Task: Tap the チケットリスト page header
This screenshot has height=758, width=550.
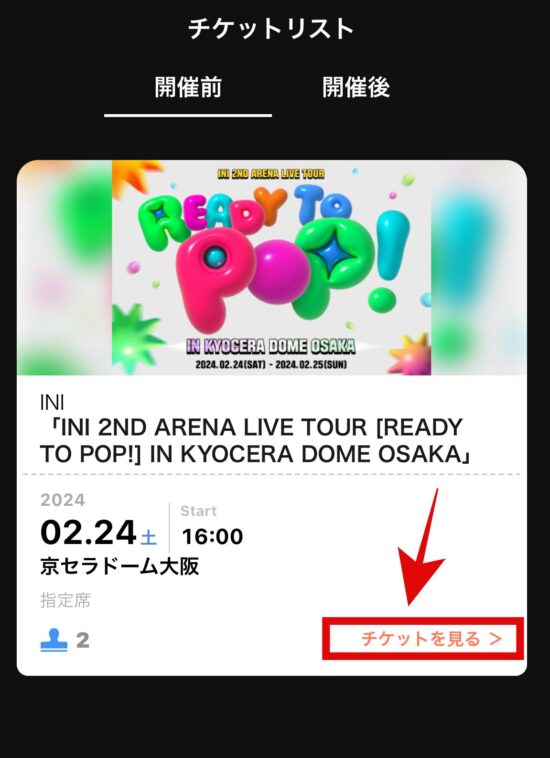Action: pyautogui.click(x=271, y=29)
